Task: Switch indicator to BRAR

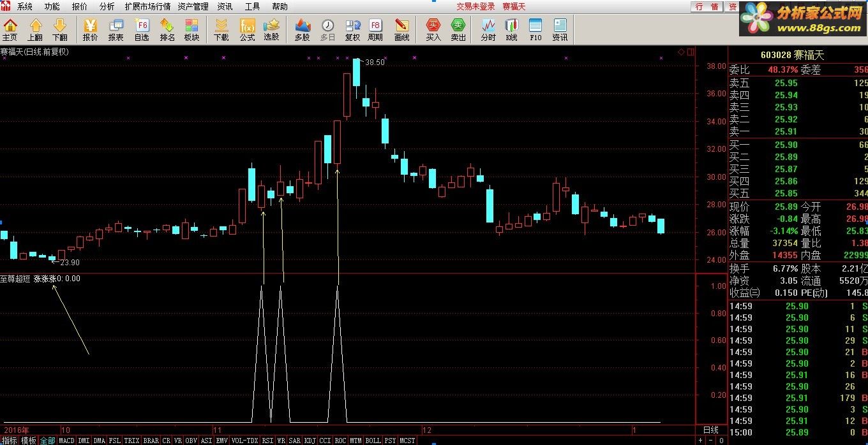Action: [151, 441]
